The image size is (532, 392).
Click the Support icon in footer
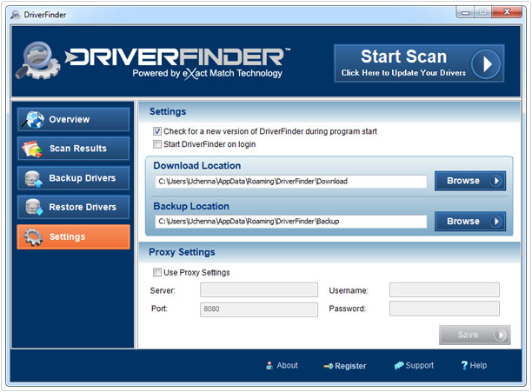(399, 365)
